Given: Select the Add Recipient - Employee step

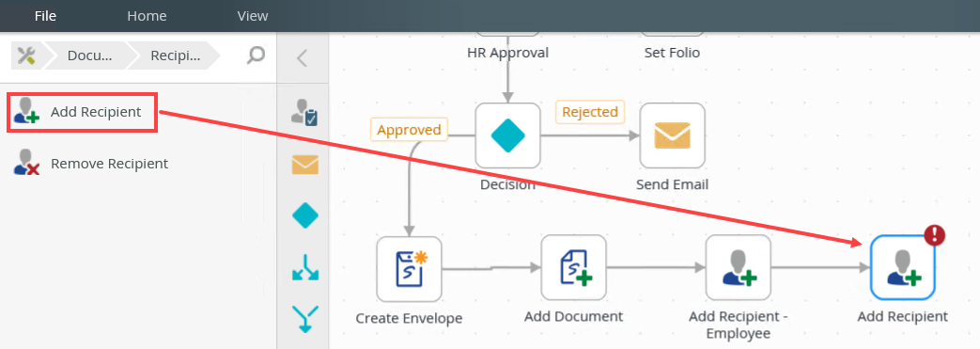Looking at the screenshot, I should pos(739,268).
